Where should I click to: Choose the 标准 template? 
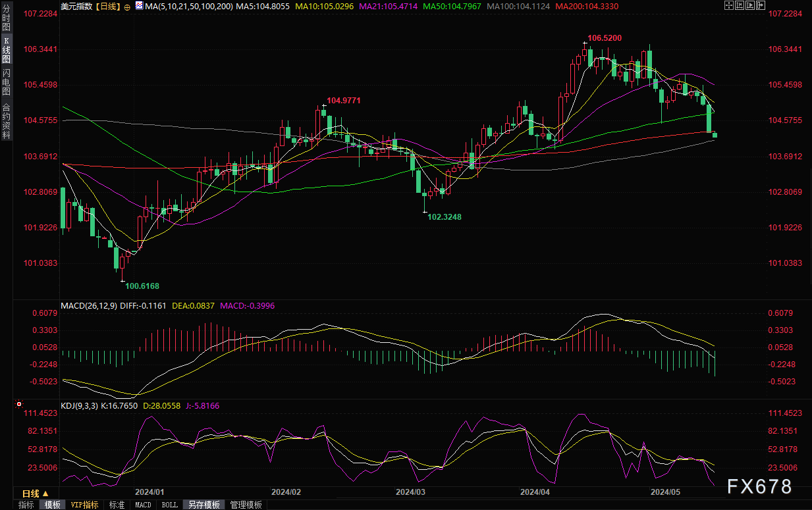[117, 505]
